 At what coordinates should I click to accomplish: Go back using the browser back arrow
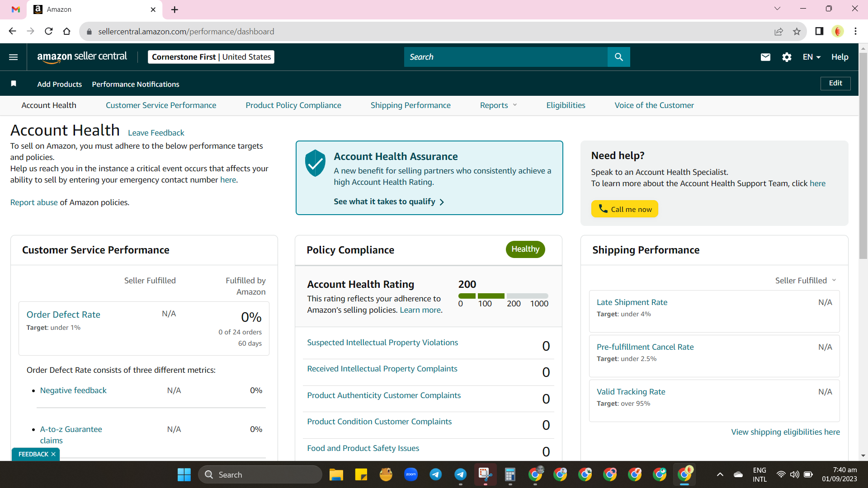click(x=13, y=31)
